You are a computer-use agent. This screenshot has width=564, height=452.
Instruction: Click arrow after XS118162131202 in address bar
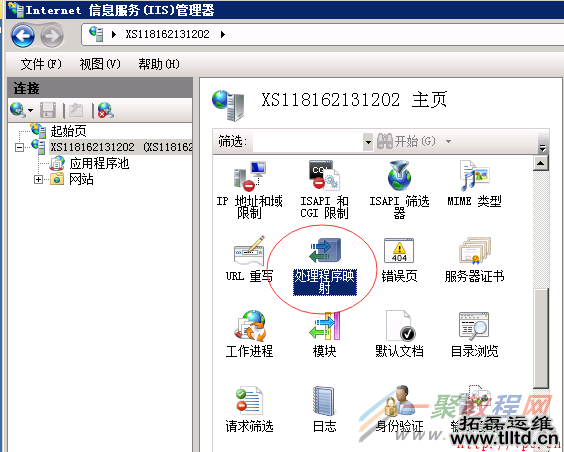click(223, 35)
